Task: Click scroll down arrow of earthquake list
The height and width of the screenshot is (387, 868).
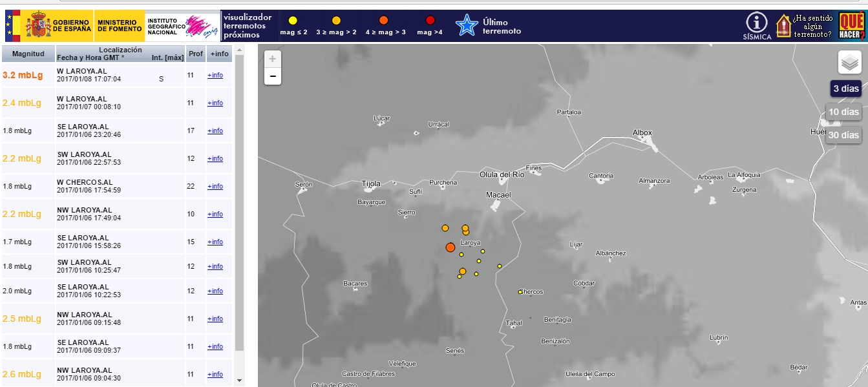Action: pos(239,381)
